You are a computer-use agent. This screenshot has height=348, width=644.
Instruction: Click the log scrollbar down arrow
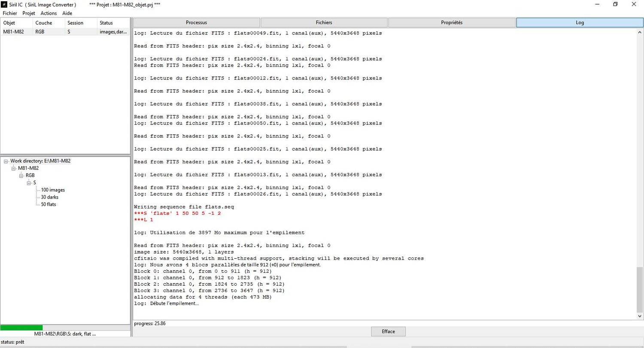click(640, 316)
